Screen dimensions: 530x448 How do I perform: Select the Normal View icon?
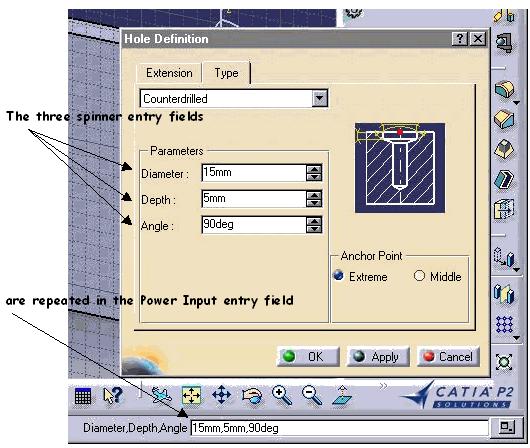[x=342, y=395]
